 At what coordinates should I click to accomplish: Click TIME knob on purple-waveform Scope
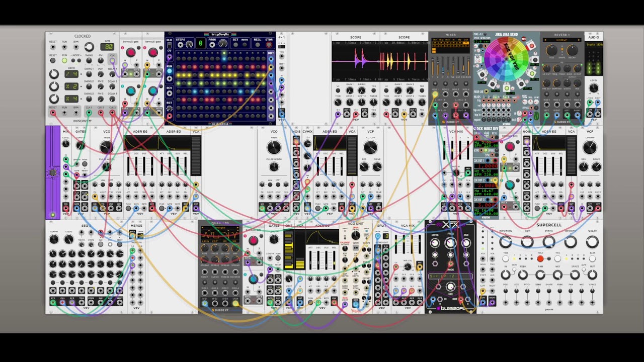(338, 102)
